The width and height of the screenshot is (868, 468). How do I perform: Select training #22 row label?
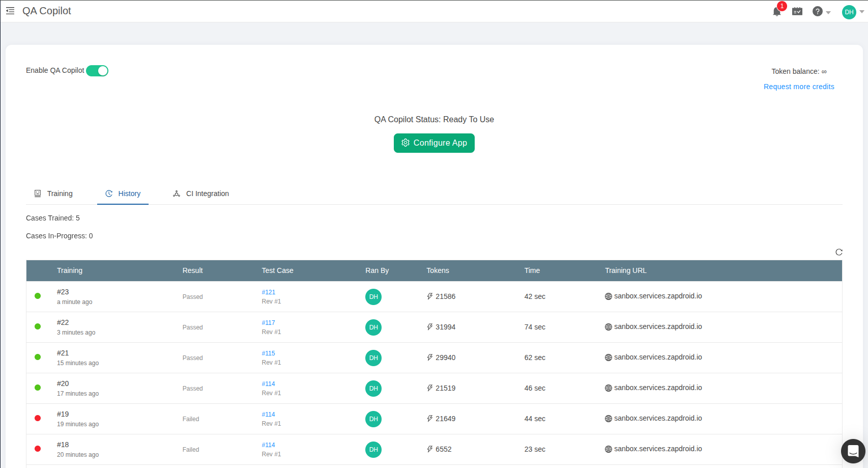point(63,322)
